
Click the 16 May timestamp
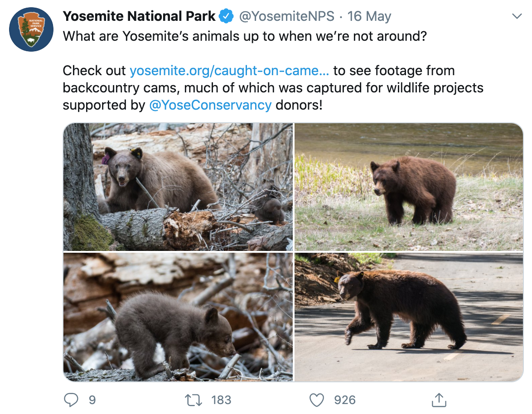pos(369,17)
